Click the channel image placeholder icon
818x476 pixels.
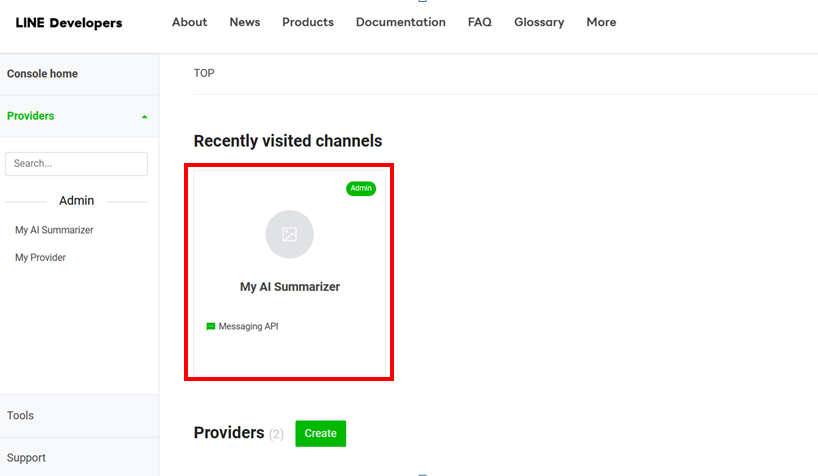point(289,234)
